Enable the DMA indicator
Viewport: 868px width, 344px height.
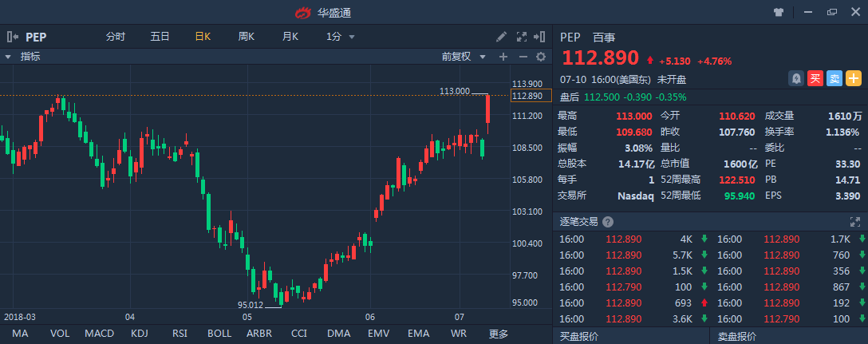click(x=339, y=334)
